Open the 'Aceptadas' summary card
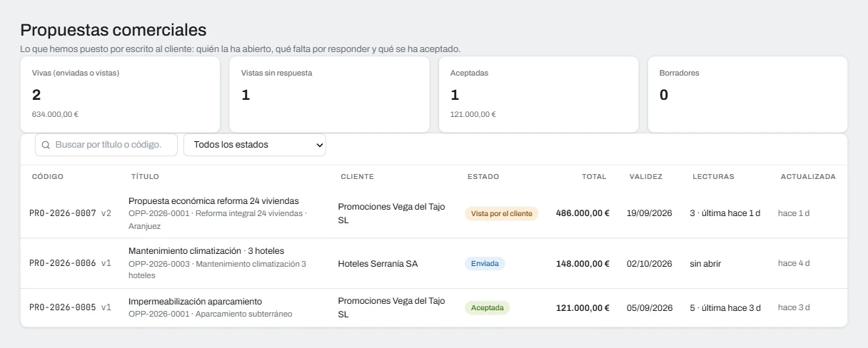The width and height of the screenshot is (868, 348). coord(539,95)
